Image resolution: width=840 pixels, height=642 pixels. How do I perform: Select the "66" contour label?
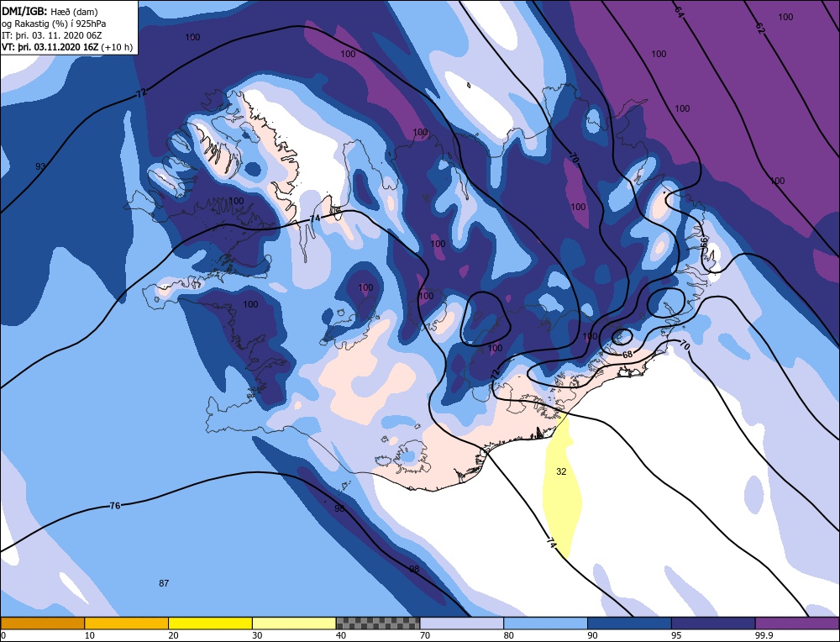tap(704, 242)
